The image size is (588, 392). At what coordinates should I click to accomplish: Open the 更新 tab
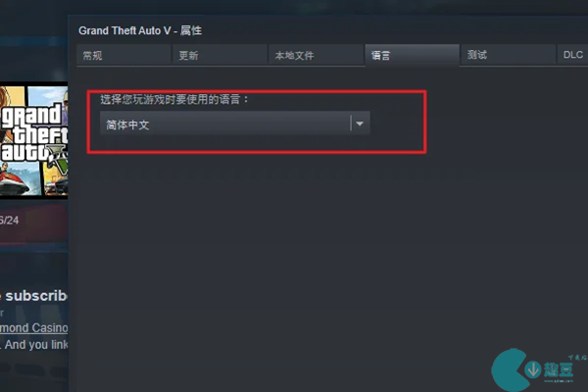click(220, 55)
